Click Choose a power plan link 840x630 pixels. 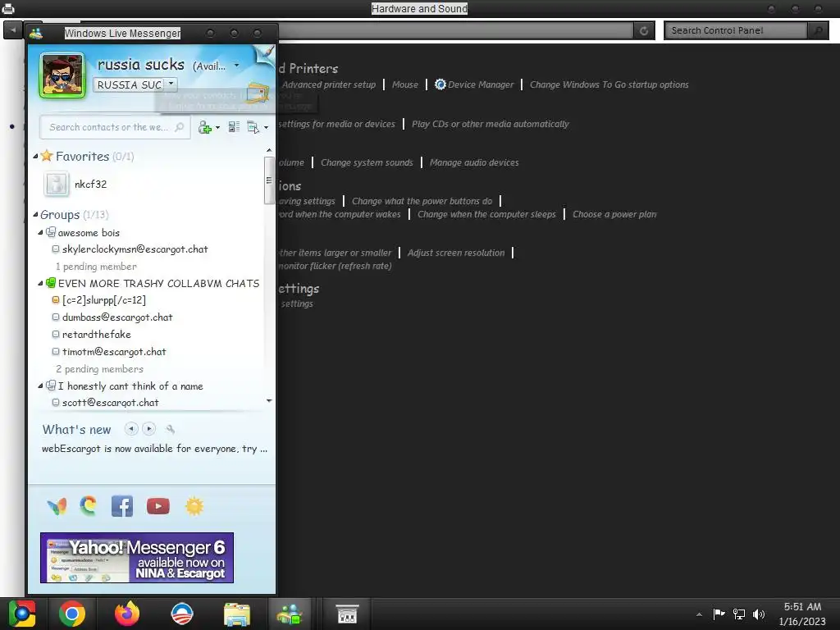point(614,214)
